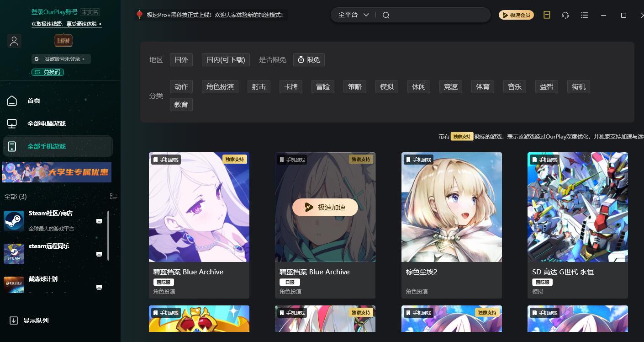
Task: Click the 未实名 verification badge
Action: (90, 12)
